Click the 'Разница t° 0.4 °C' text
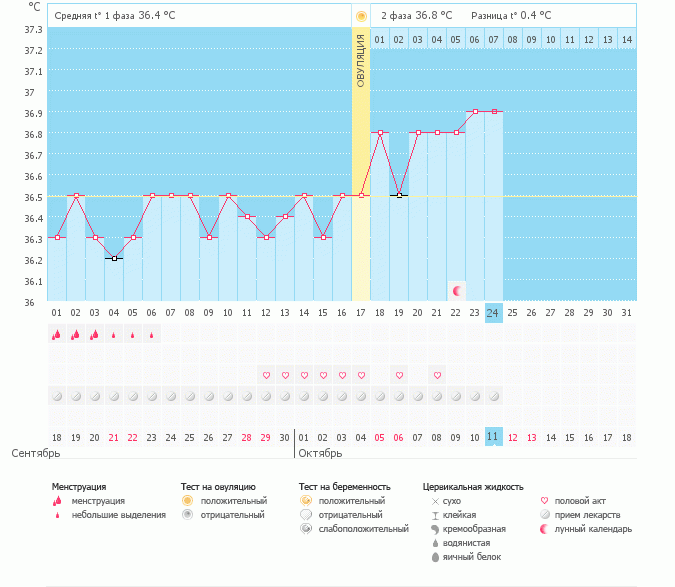The image size is (675, 587). point(511,15)
